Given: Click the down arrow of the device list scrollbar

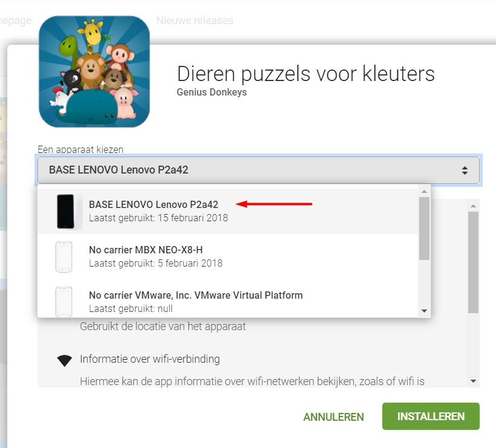Looking at the screenshot, I should click(424, 311).
